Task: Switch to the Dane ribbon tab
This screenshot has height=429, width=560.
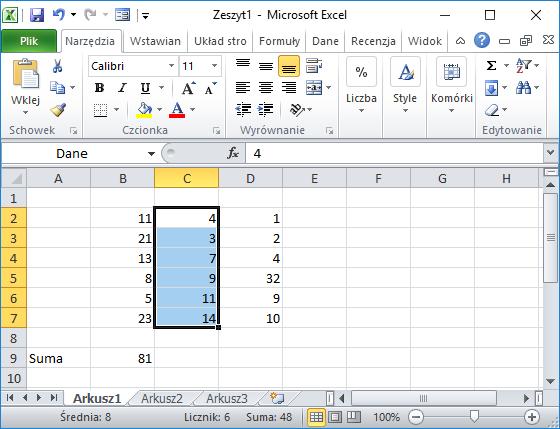Action: click(x=325, y=41)
